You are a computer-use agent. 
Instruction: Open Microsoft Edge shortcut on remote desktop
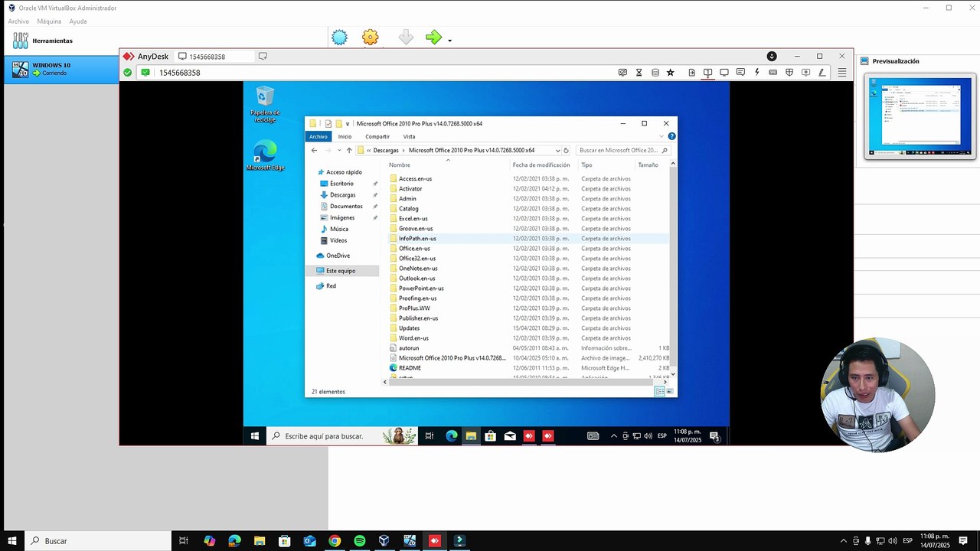pos(265,156)
